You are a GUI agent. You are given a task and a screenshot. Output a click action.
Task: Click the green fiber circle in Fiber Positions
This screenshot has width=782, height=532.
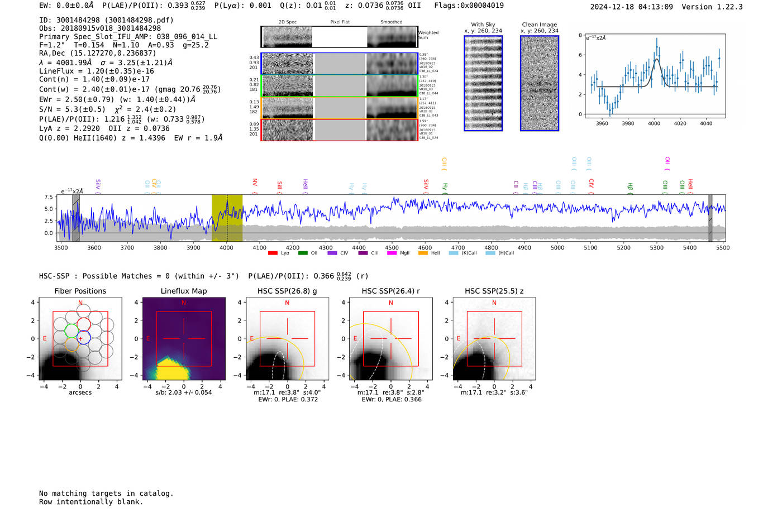pos(71,330)
